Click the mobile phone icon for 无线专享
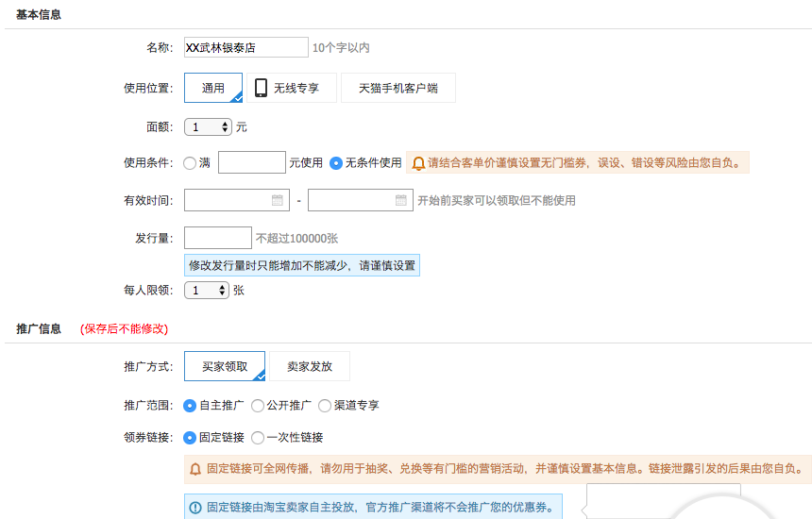812x519 pixels. point(262,89)
